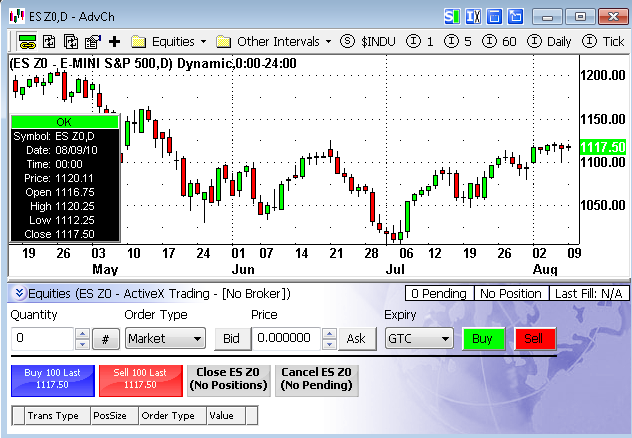
Task: Click the Last Fill: N/A status box
Action: 589,293
